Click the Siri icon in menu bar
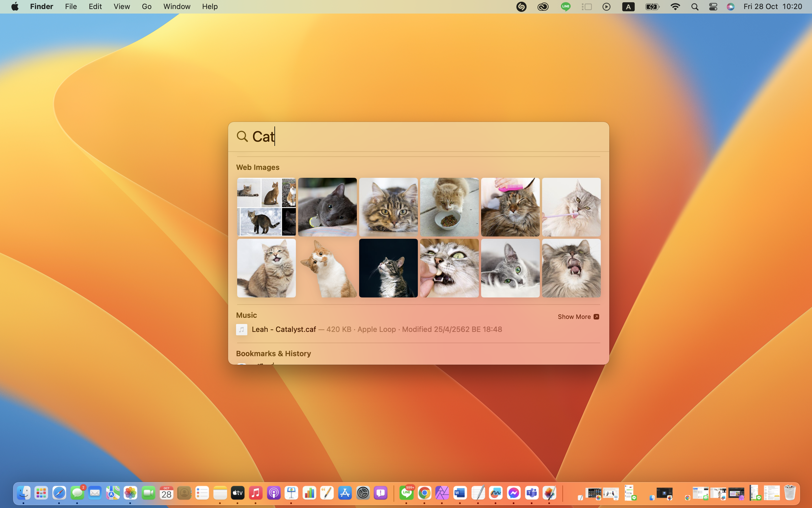 point(730,7)
